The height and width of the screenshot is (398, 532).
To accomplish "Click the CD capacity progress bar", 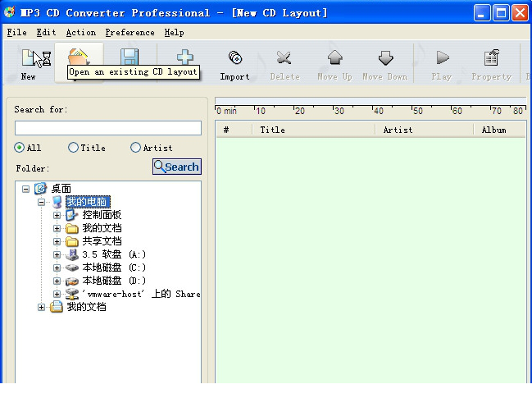I will tap(371, 100).
